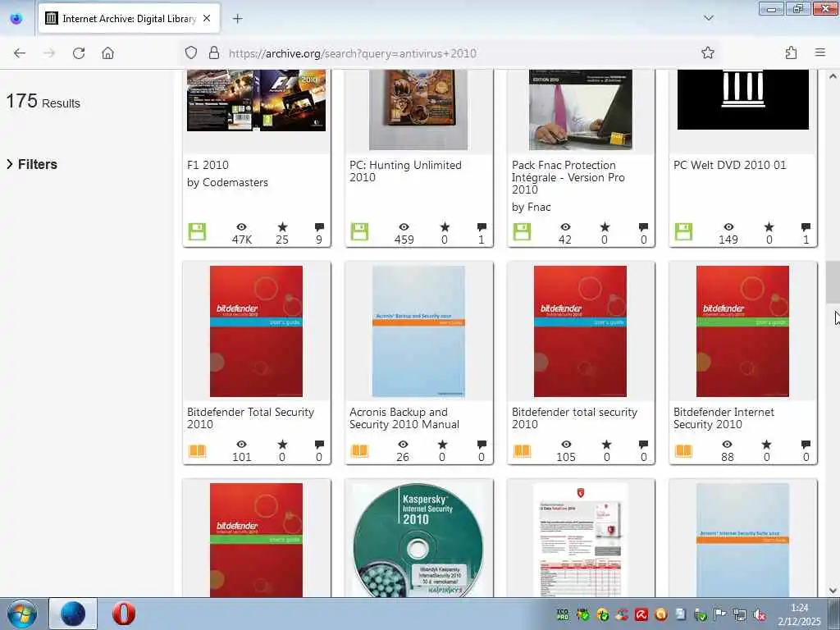Click software floppy icon on PC Welt DVD card
Image resolution: width=840 pixels, height=630 pixels.
click(683, 232)
